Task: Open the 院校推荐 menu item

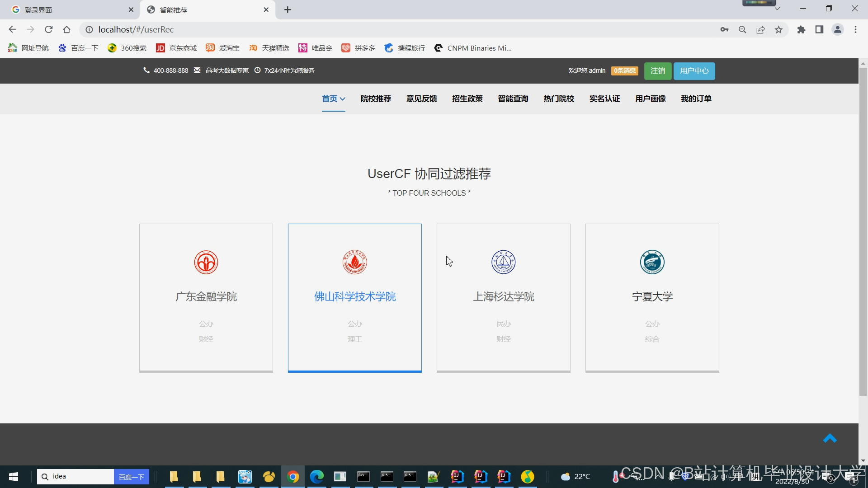Action: click(376, 99)
